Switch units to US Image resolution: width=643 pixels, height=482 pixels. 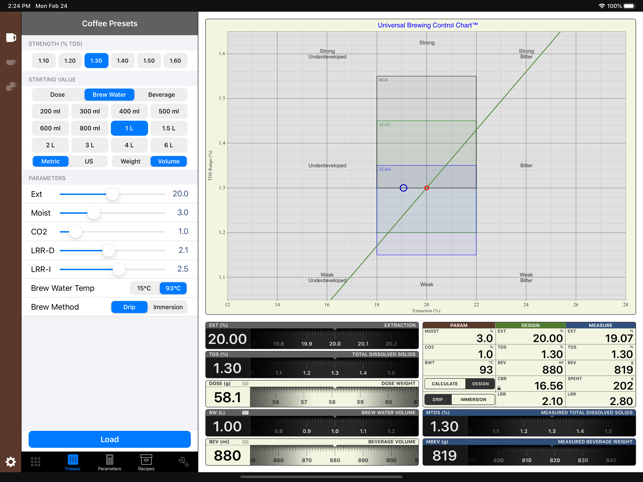tap(89, 161)
